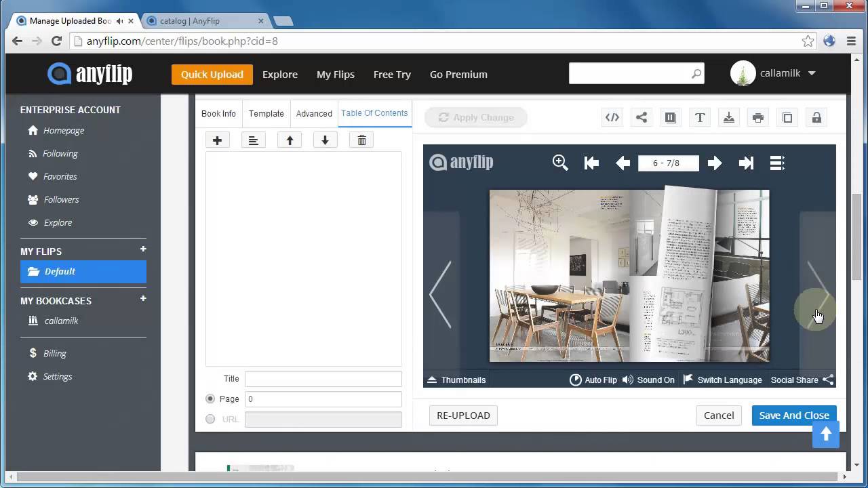Image resolution: width=868 pixels, height=488 pixels.
Task: Click the Cancel button
Action: [719, 415]
